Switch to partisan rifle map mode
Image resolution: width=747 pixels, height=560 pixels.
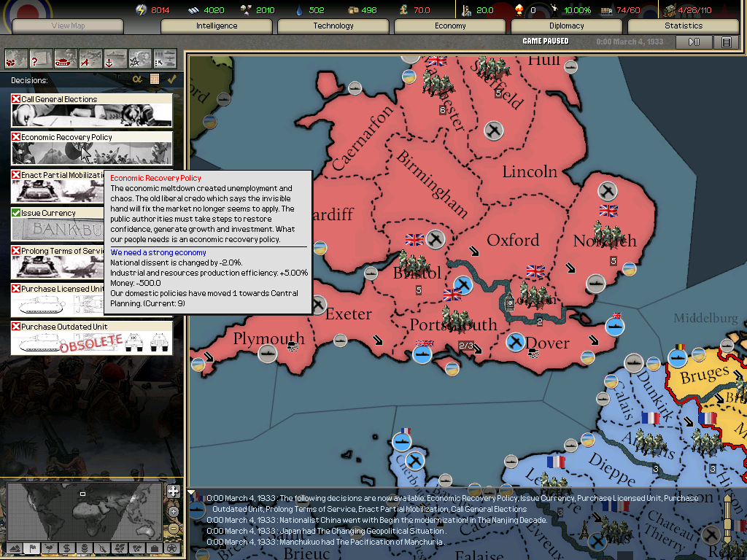(x=101, y=548)
